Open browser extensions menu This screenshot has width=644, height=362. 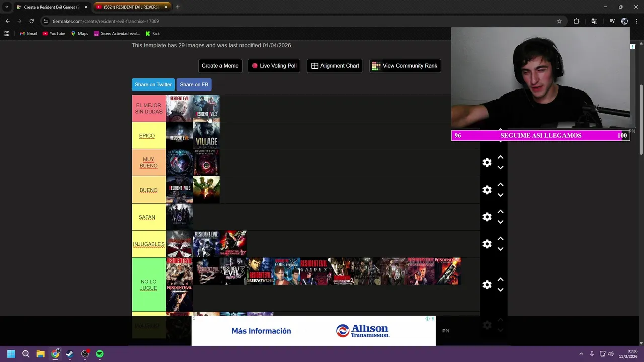point(577,21)
